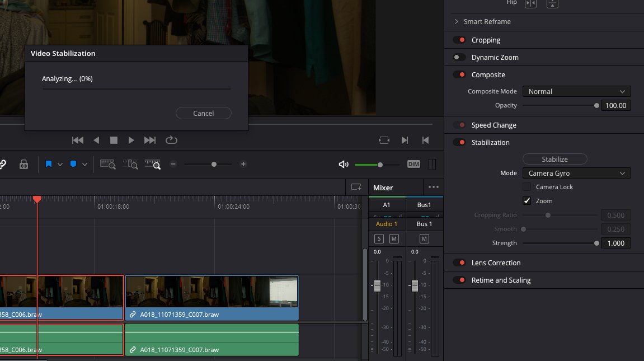Toggle the Composite enable switch
The height and width of the screenshot is (361, 644).
click(459, 75)
